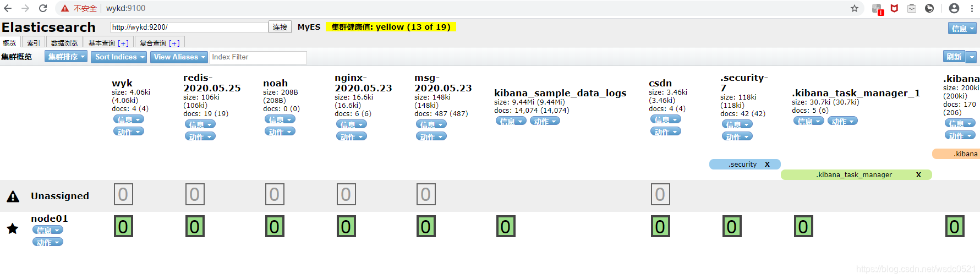The image size is (980, 279).
Task: Open .kibana_task_manager_1 动作 dropdown
Action: coord(842,121)
